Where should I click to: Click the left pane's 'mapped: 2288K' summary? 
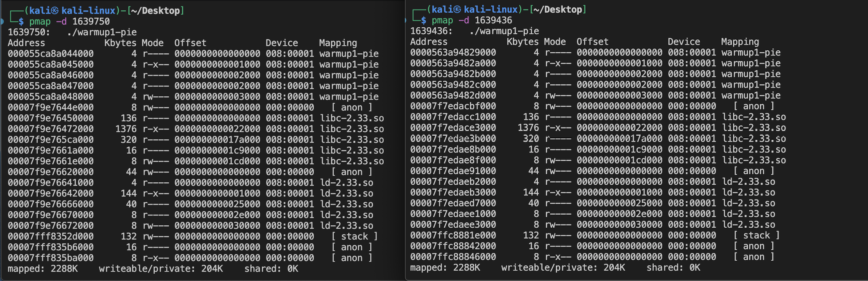coord(43,269)
